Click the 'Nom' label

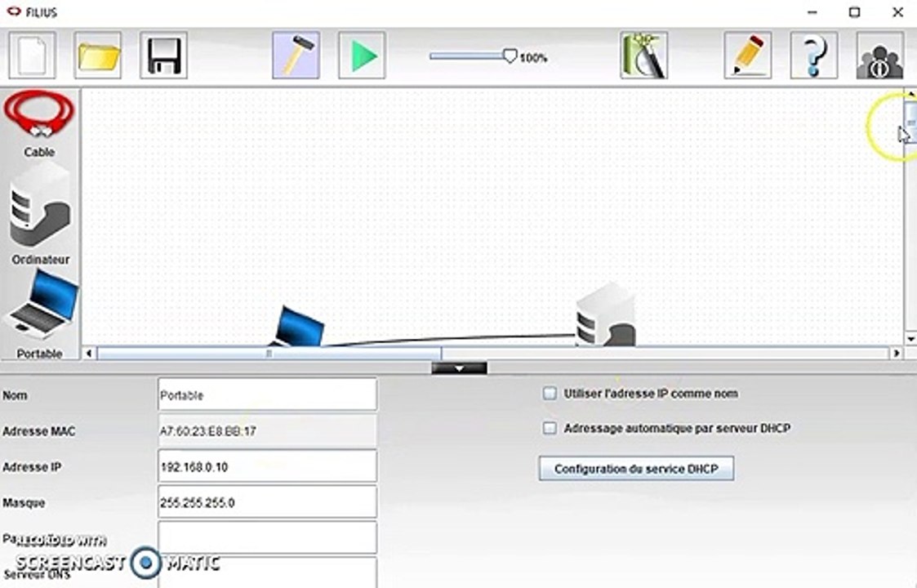click(x=15, y=395)
